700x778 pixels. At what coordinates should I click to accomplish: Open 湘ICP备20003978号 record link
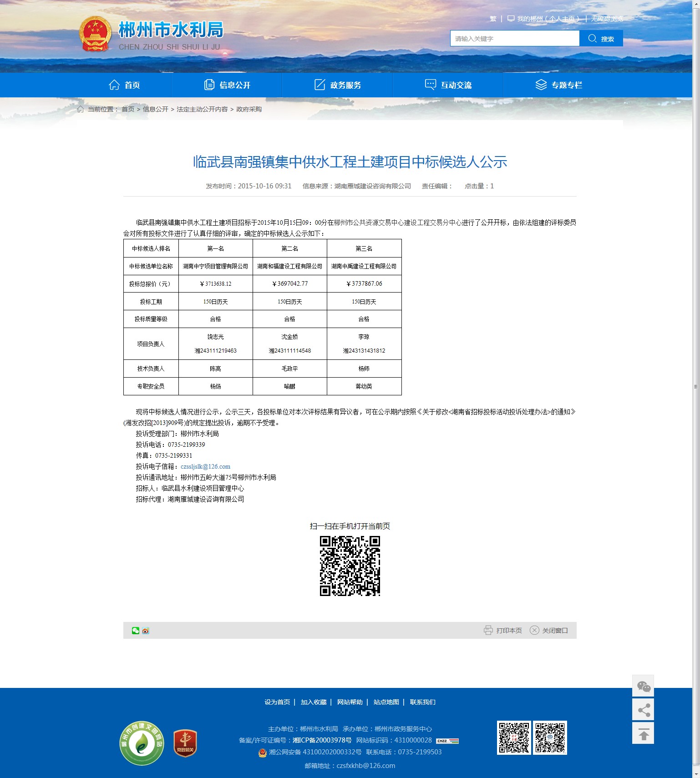[322, 740]
